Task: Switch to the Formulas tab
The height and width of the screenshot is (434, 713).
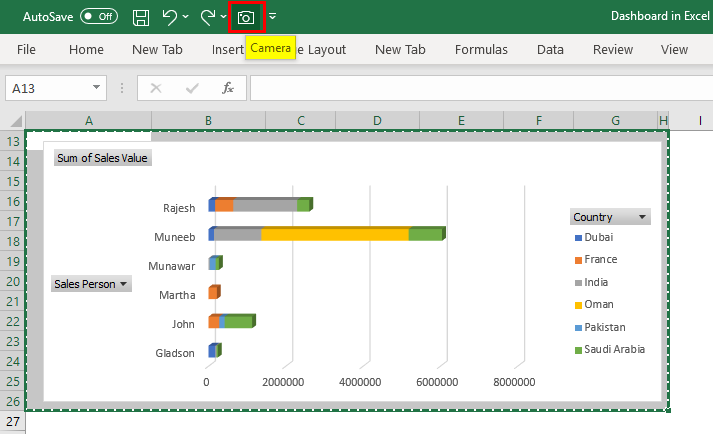Action: (x=481, y=49)
